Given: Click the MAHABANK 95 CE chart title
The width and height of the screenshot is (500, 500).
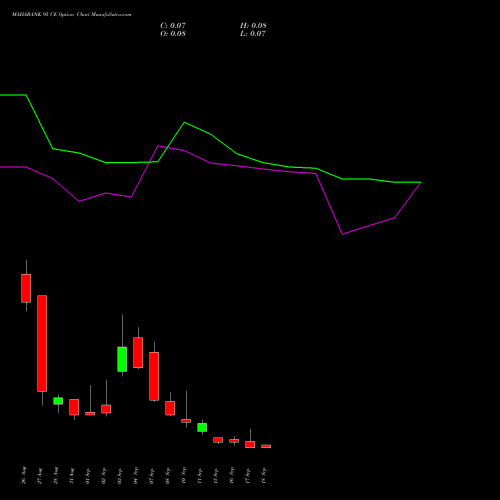Looking at the screenshot, I should pos(71,14).
